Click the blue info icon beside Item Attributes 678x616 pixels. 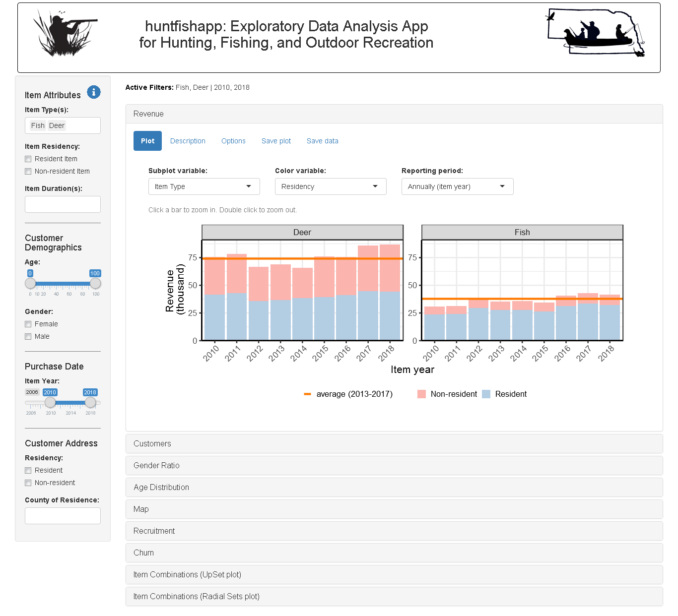coord(94,92)
